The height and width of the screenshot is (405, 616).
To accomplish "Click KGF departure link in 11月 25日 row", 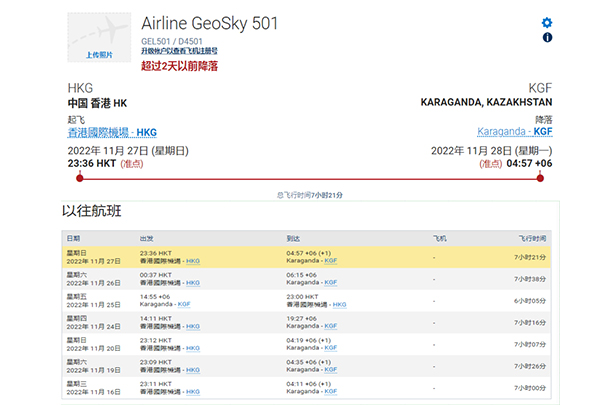I will (184, 305).
